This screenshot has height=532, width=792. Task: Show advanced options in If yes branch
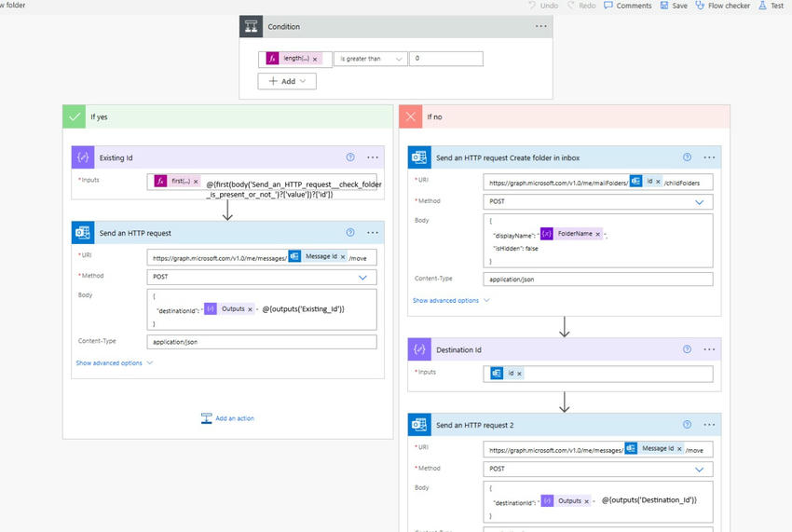click(115, 362)
